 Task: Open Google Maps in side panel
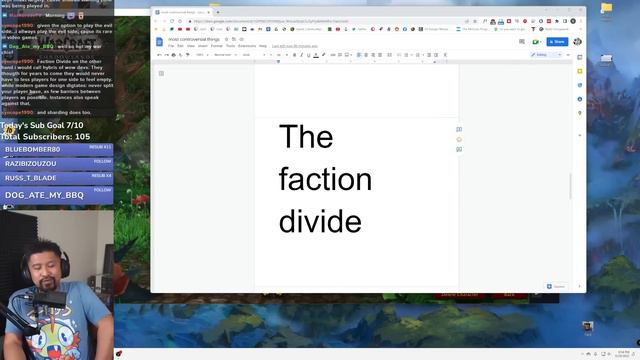(580, 113)
